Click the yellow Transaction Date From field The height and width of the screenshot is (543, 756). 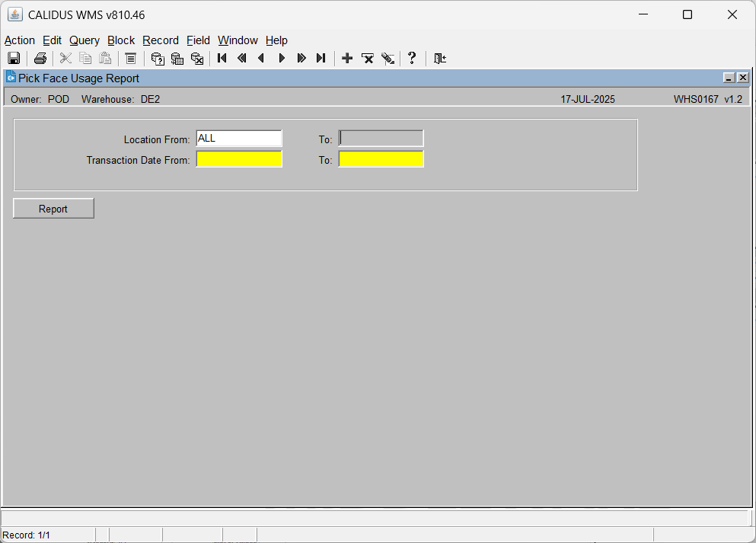239,159
